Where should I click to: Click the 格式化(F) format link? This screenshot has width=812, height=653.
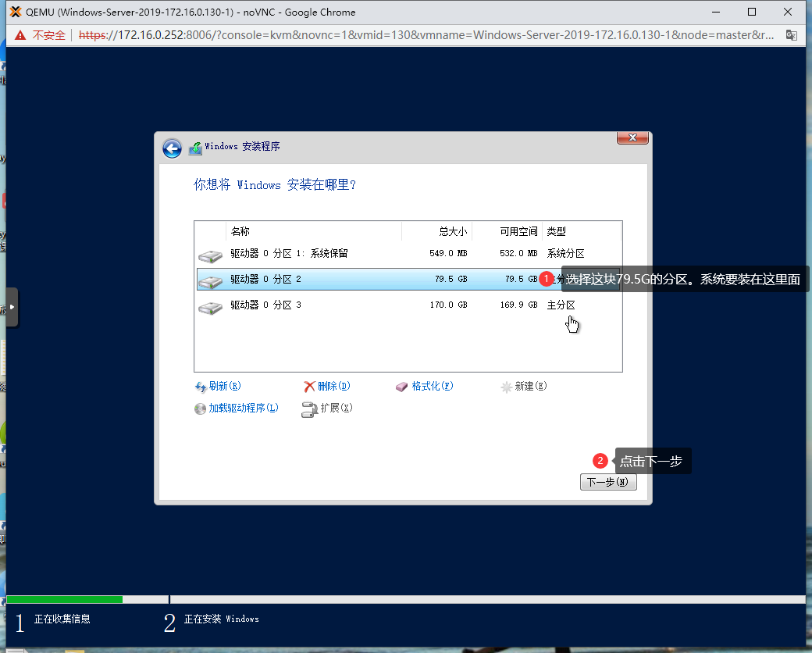(433, 386)
